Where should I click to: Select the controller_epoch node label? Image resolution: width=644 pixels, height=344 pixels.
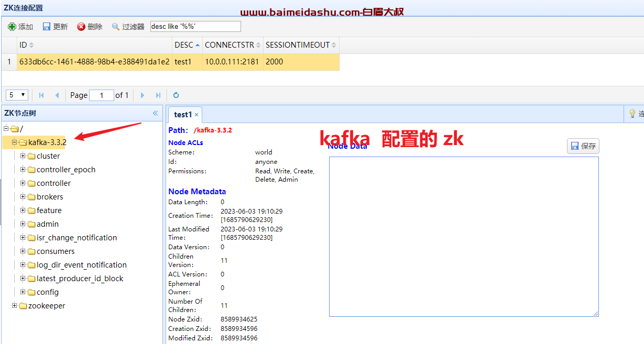point(66,170)
